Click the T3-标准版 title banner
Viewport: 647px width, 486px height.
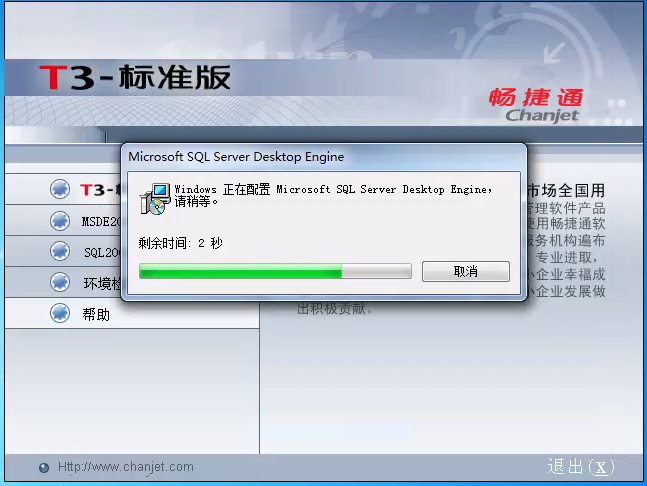point(135,77)
